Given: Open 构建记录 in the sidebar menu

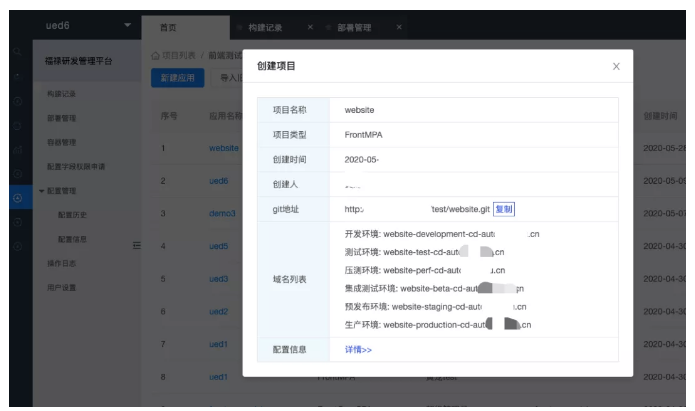Looking at the screenshot, I should click(61, 94).
